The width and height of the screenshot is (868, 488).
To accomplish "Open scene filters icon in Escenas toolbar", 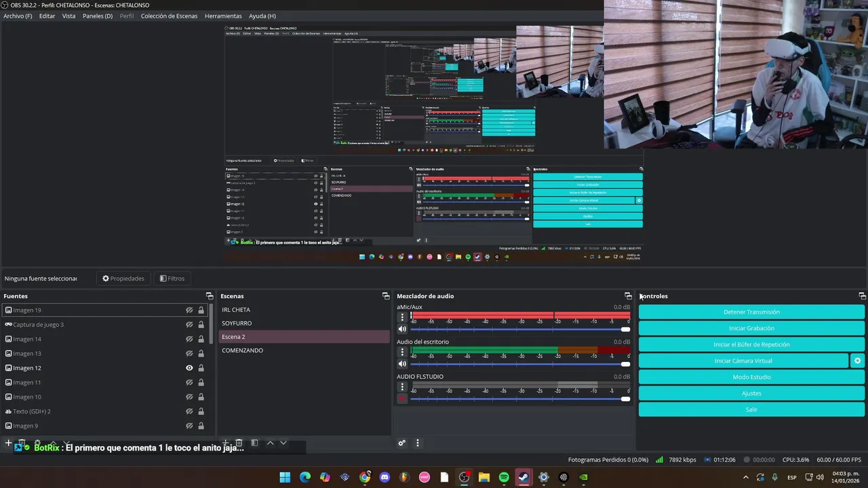I will click(254, 443).
